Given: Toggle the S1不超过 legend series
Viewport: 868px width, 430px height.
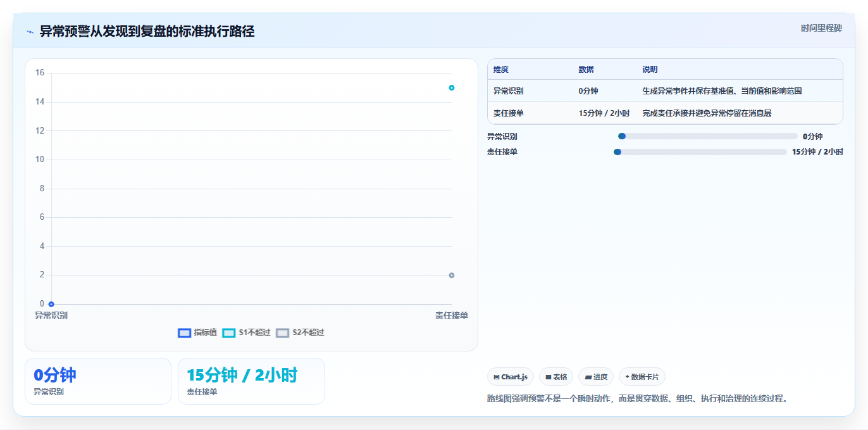Looking at the screenshot, I should click(x=247, y=332).
